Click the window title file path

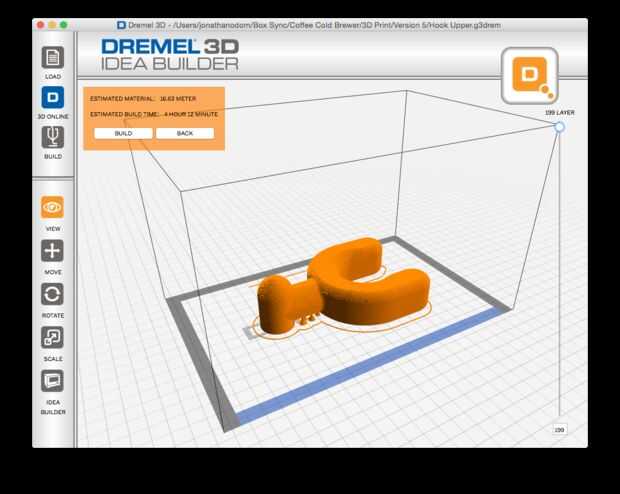tap(338, 25)
